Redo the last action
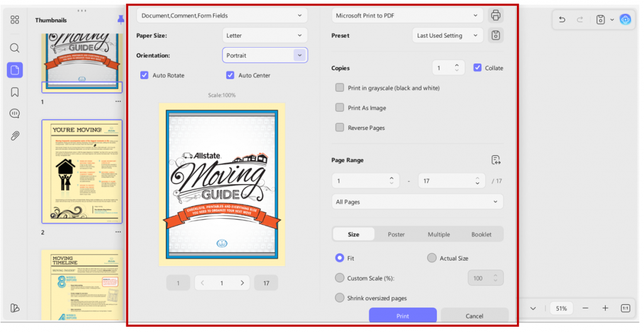This screenshot has height=333, width=644. coord(580,19)
